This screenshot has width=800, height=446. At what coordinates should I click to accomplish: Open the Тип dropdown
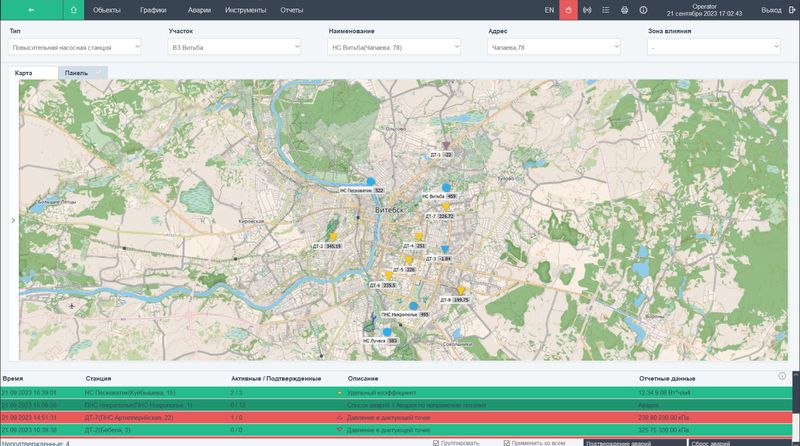[75, 47]
